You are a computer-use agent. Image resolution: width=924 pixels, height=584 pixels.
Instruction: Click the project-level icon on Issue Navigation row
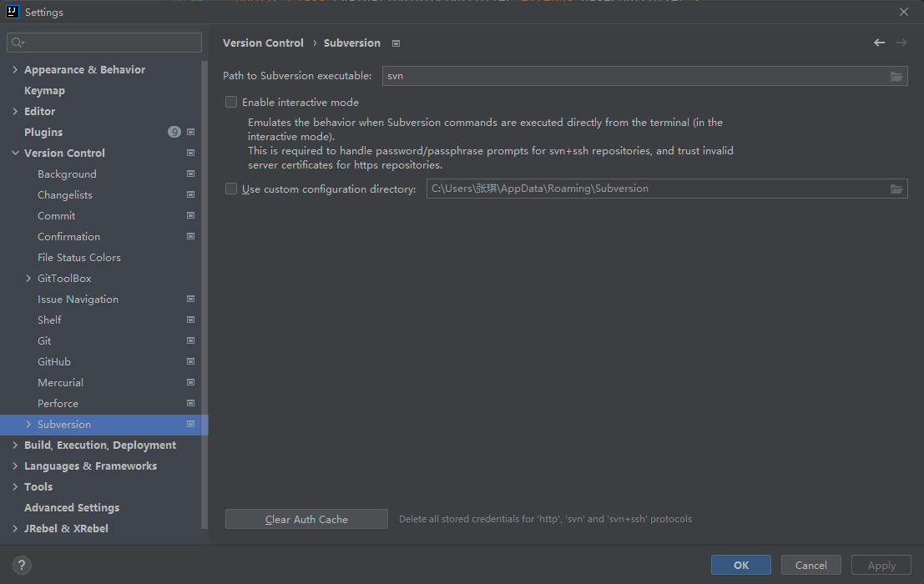pos(190,299)
